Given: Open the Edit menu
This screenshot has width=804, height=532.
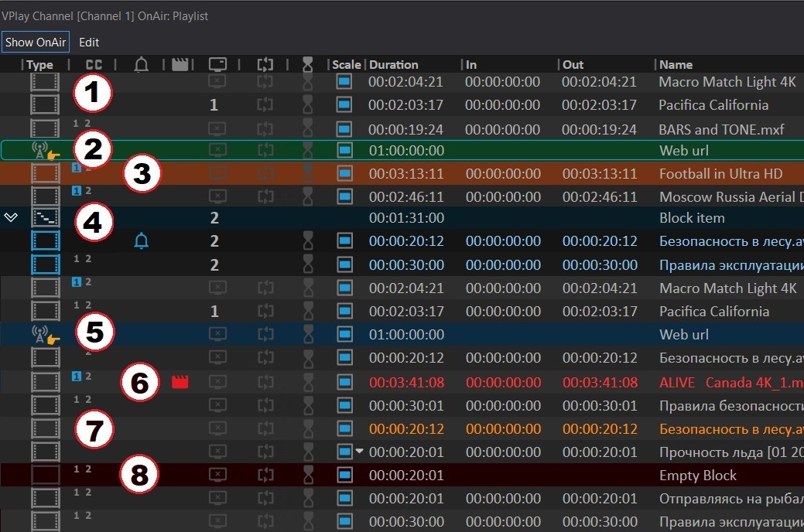Looking at the screenshot, I should [89, 43].
